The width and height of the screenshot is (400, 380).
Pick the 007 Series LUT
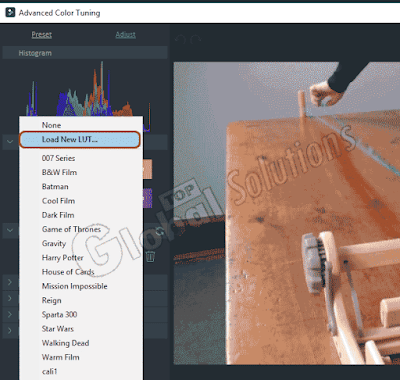coord(81,158)
